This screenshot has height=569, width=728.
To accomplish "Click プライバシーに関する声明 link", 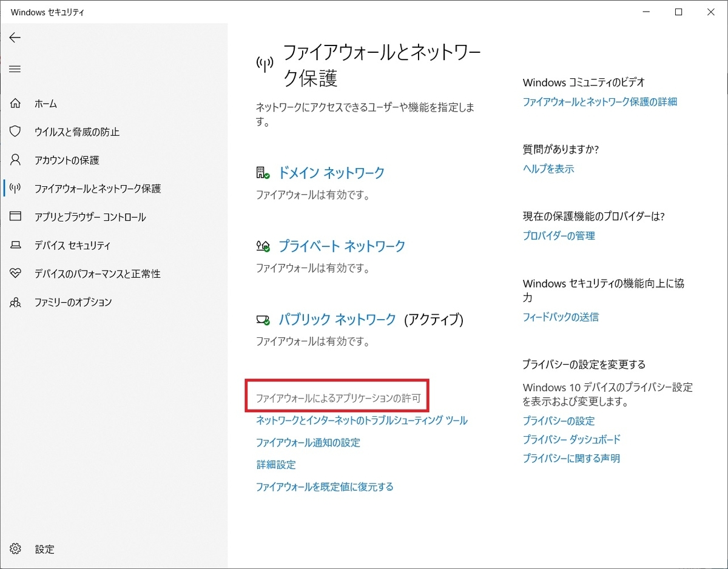I will [571, 459].
